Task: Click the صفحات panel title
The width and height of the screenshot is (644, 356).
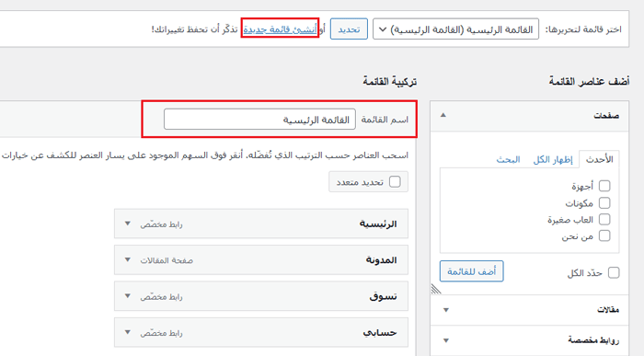Action: (x=605, y=116)
